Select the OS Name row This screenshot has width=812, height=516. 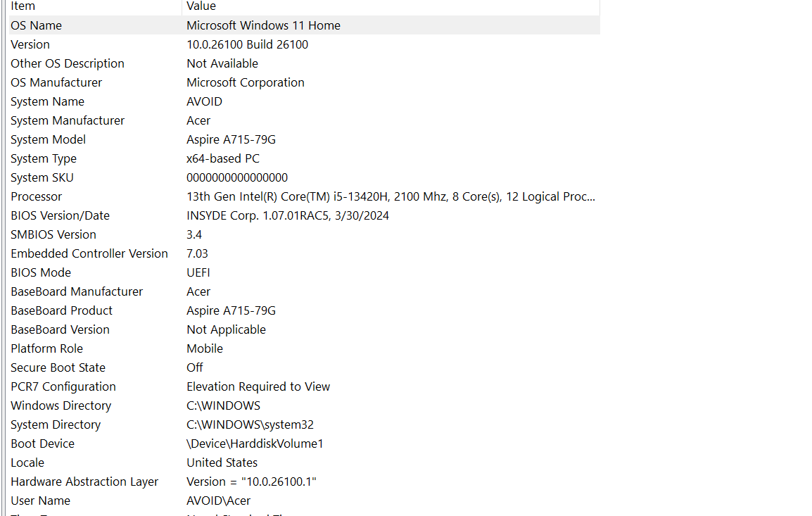[x=305, y=25]
